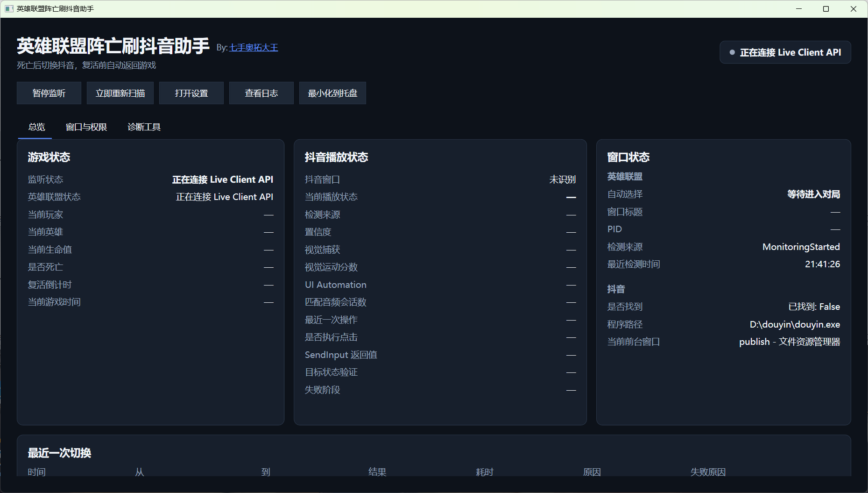Click the large 英雄联盟阵亡刷抖音助手 page heading
The height and width of the screenshot is (493, 868).
click(x=113, y=46)
